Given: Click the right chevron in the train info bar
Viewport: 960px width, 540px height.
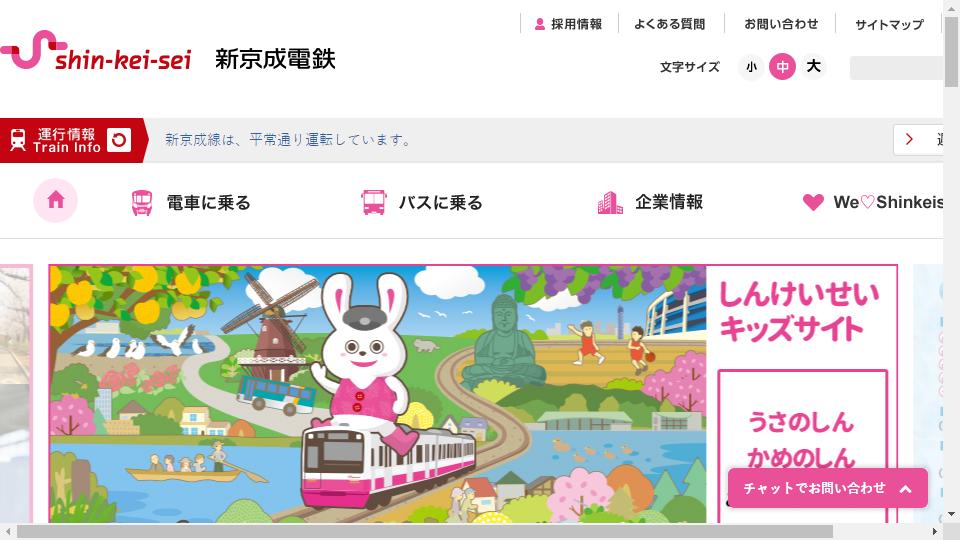Looking at the screenshot, I should pos(909,140).
